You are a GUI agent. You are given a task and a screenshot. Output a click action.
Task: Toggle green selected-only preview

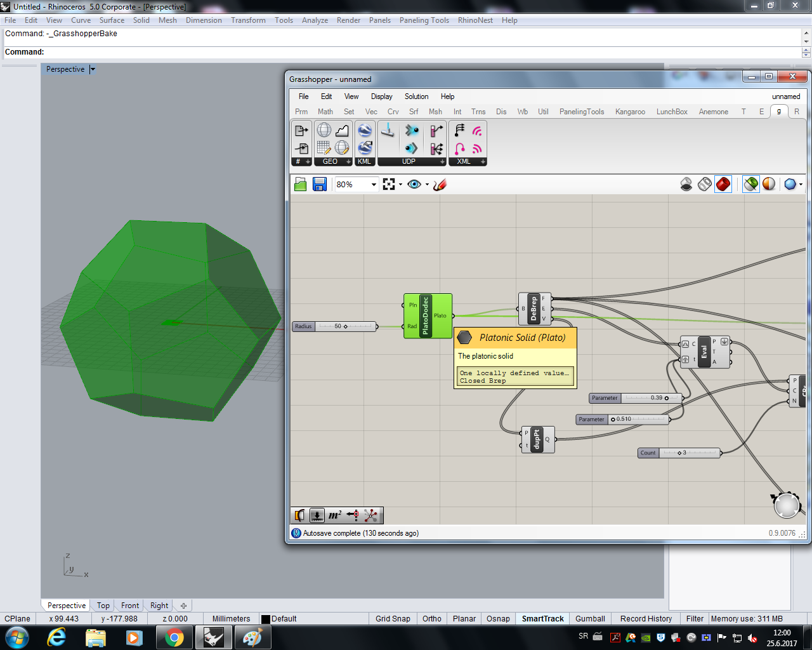(751, 184)
